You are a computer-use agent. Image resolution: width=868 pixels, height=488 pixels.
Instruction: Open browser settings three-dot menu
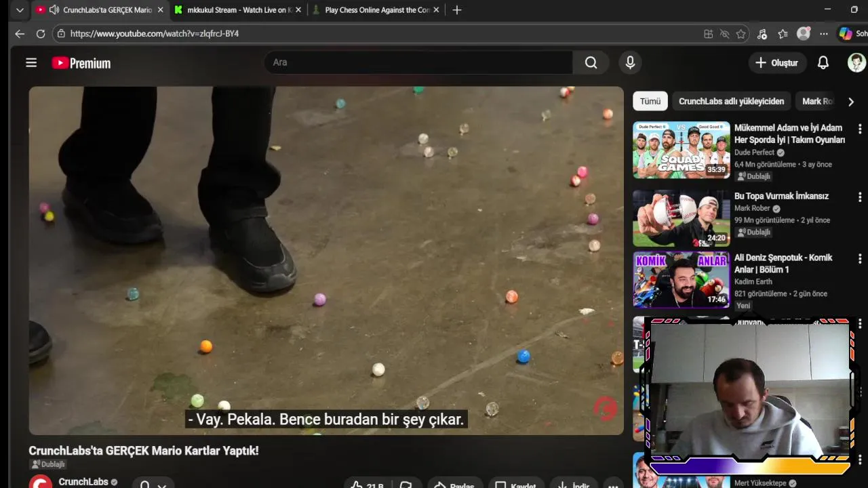coord(824,34)
